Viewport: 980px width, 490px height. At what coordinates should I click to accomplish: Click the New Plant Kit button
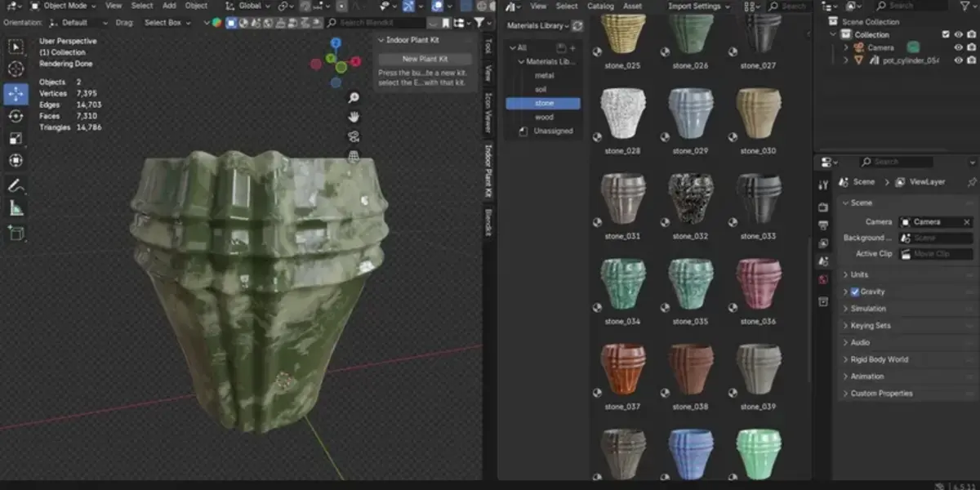point(425,59)
